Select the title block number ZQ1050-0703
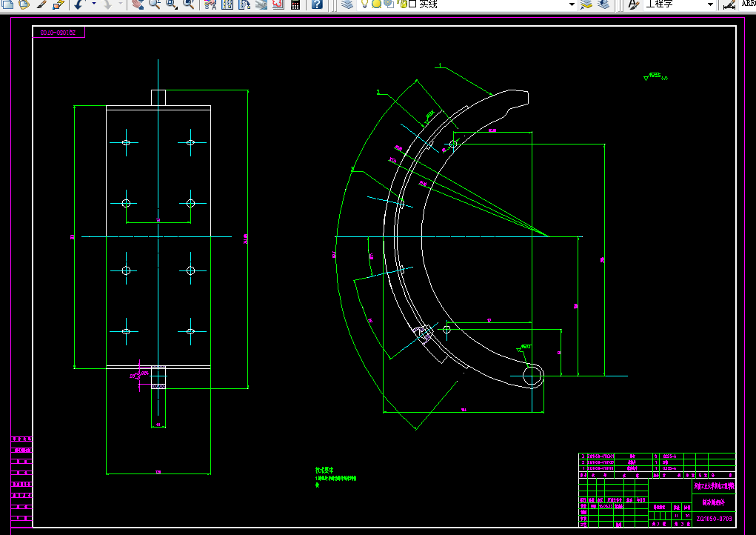This screenshot has width=756, height=535. pos(714,519)
